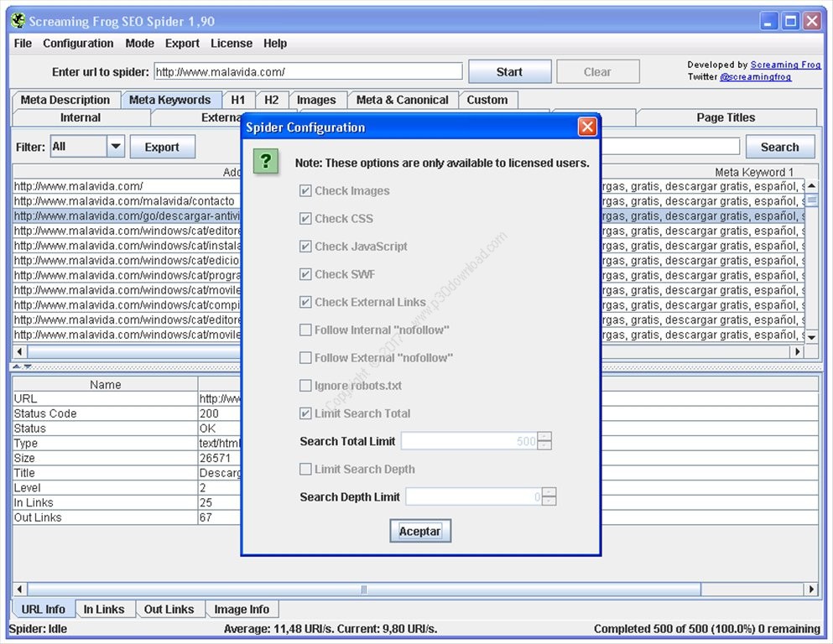Image resolution: width=833 pixels, height=644 pixels.
Task: Click the Search Depth Limit value field
Action: point(474,497)
